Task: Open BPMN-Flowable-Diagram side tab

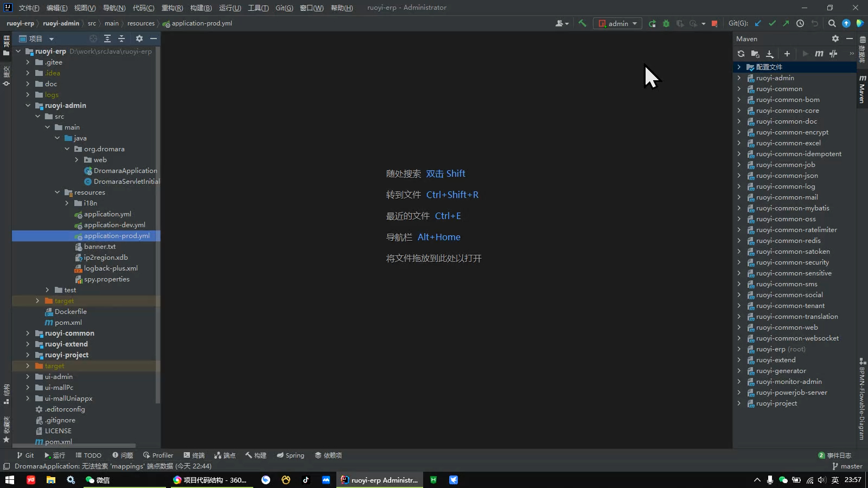Action: tap(862, 399)
